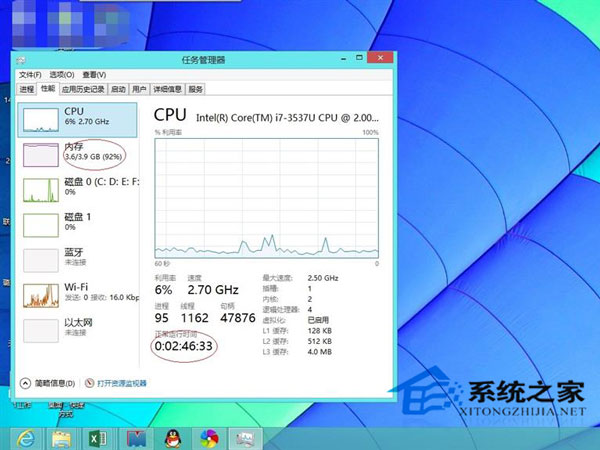This screenshot has width=600, height=450.
Task: Open the red-blue M taskbar app
Action: click(136, 439)
